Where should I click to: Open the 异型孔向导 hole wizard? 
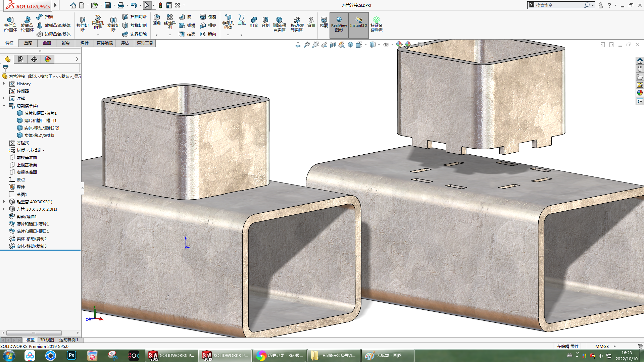coord(98,22)
